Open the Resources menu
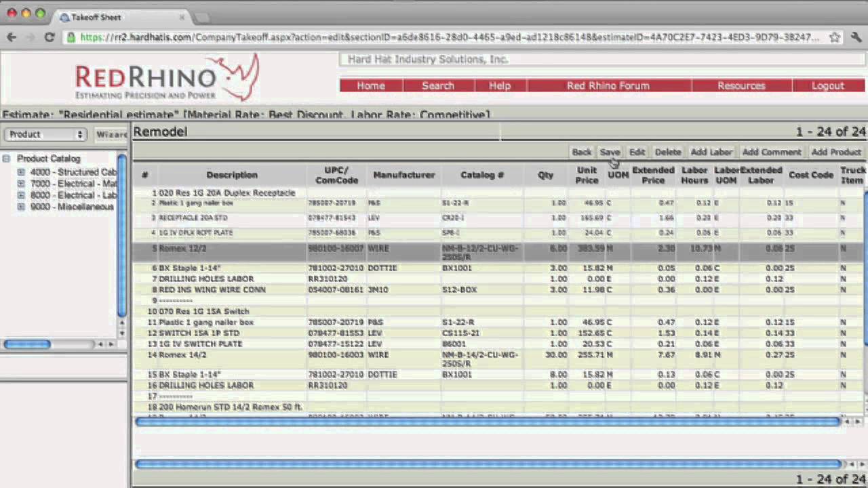The width and height of the screenshot is (868, 488). (741, 85)
